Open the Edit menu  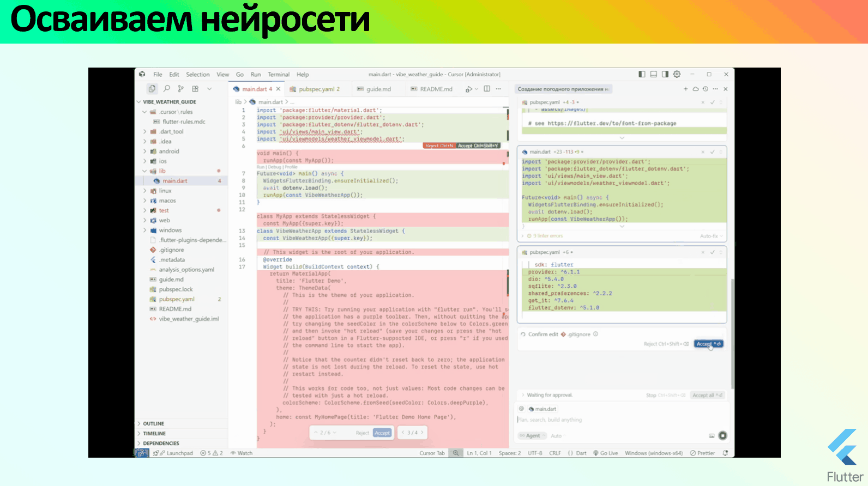(x=174, y=75)
